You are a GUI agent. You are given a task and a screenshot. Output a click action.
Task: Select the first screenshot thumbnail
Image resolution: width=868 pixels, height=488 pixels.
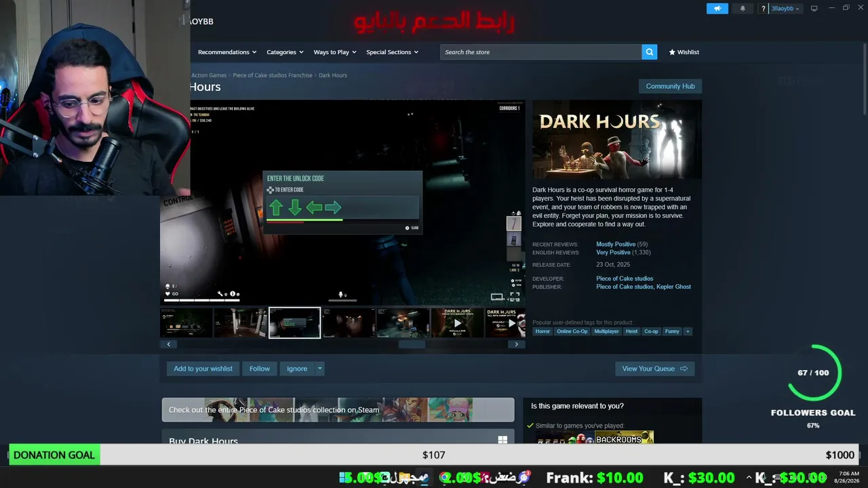pos(186,323)
